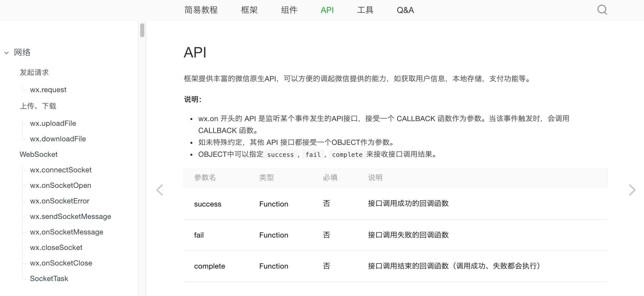
Task: Click Function in the success row
Action: click(x=274, y=204)
